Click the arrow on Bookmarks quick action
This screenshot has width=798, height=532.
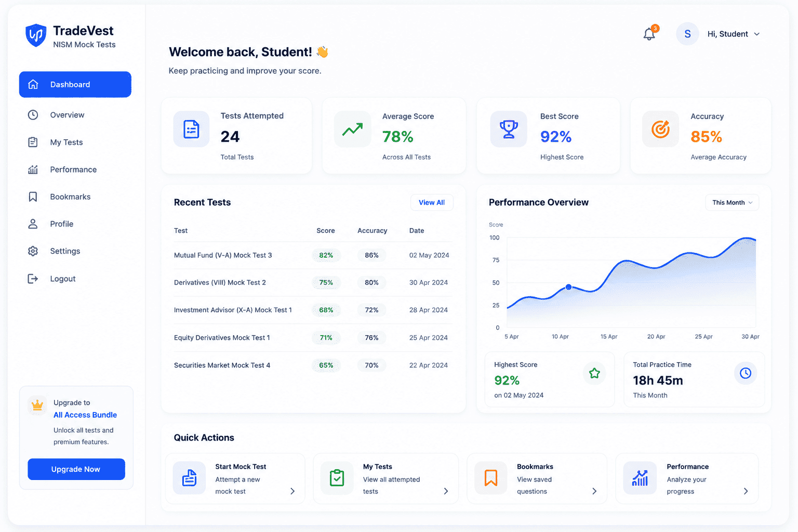pos(594,491)
